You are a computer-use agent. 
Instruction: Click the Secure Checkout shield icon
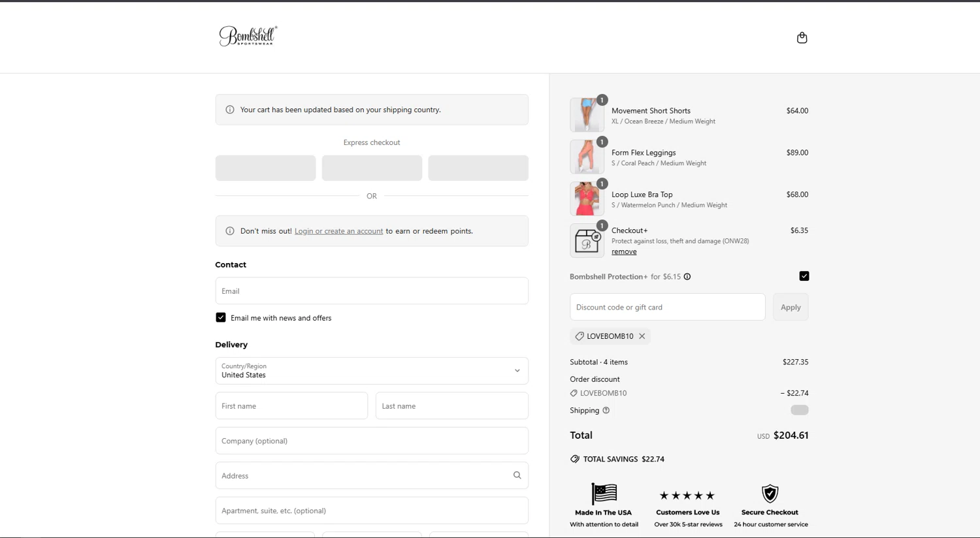tap(770, 494)
